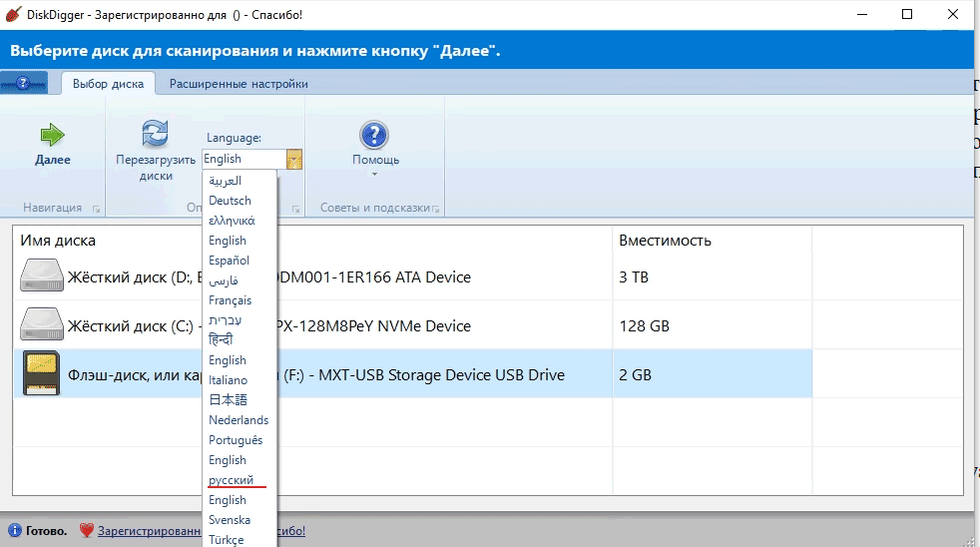Viewport: 980px width, 547px height.
Task: Open the launcher icon right of the language list
Action: pyautogui.click(x=296, y=210)
